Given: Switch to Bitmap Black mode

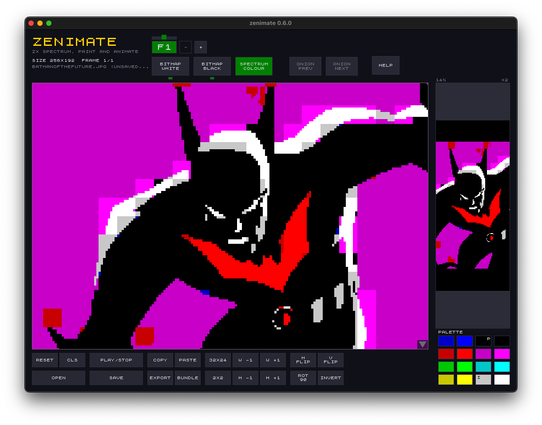Looking at the screenshot, I should 212,66.
